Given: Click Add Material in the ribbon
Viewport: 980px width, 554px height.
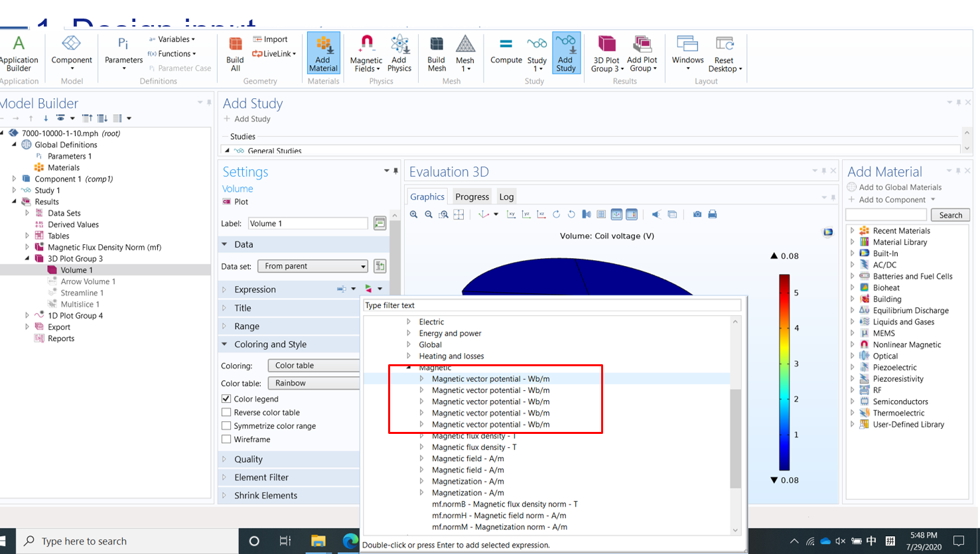Looking at the screenshot, I should (323, 53).
